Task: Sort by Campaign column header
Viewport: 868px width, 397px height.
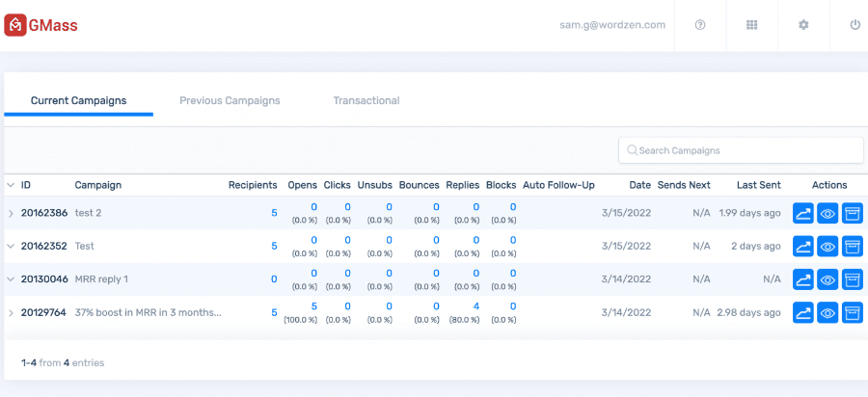Action: [98, 185]
